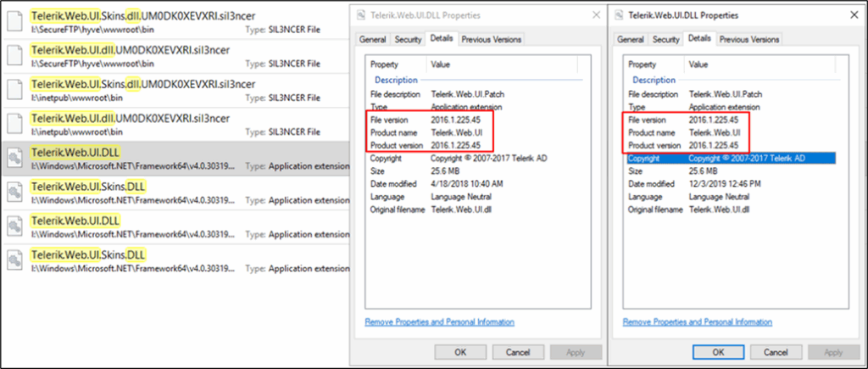868x369 pixels.
Task: Open Remove Properties link in 4/18/2018 dialog
Action: [440, 321]
